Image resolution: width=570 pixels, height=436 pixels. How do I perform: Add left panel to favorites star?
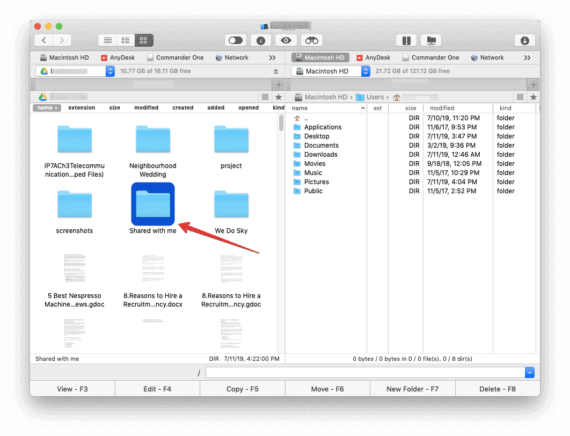tap(278, 97)
